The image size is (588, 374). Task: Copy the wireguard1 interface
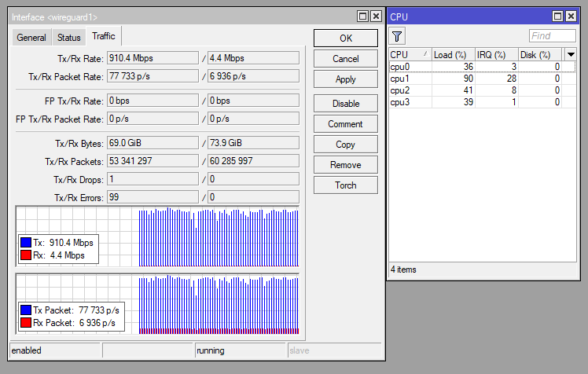[x=345, y=145]
